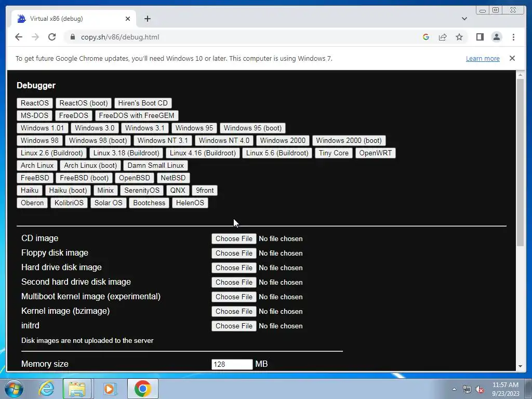Open Internet Explorer from taskbar

point(46,389)
